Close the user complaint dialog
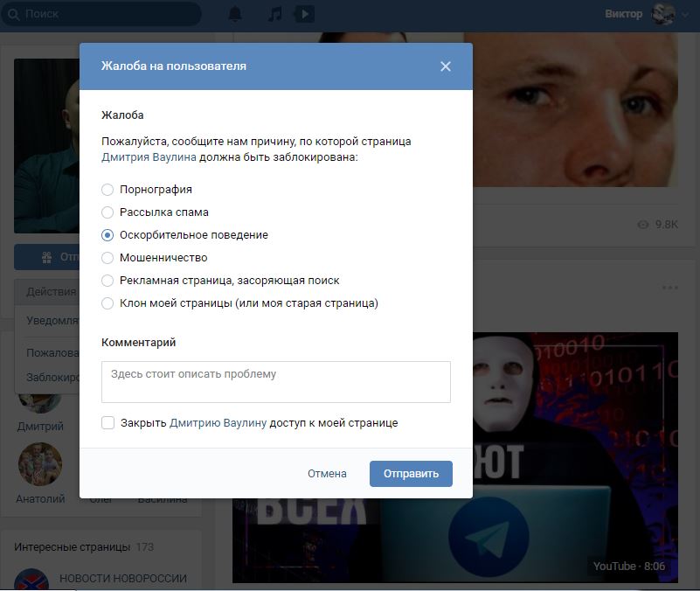This screenshot has width=700, height=591. coord(445,66)
